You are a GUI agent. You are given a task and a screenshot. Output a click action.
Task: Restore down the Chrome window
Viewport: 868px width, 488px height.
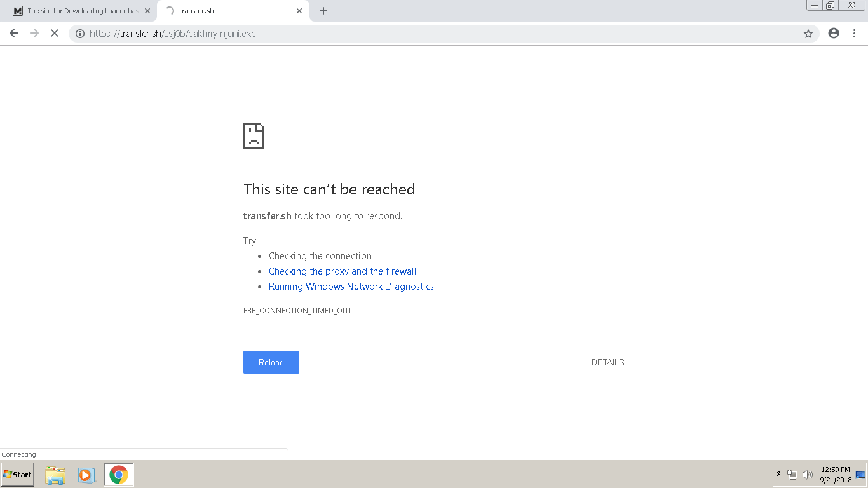click(831, 6)
